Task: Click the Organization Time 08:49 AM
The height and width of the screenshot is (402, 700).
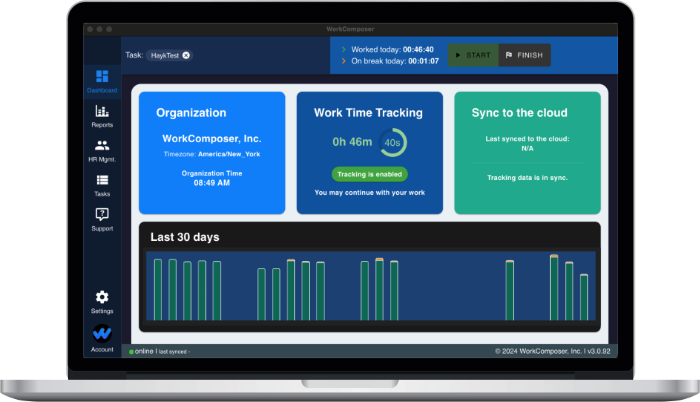Action: 212,178
